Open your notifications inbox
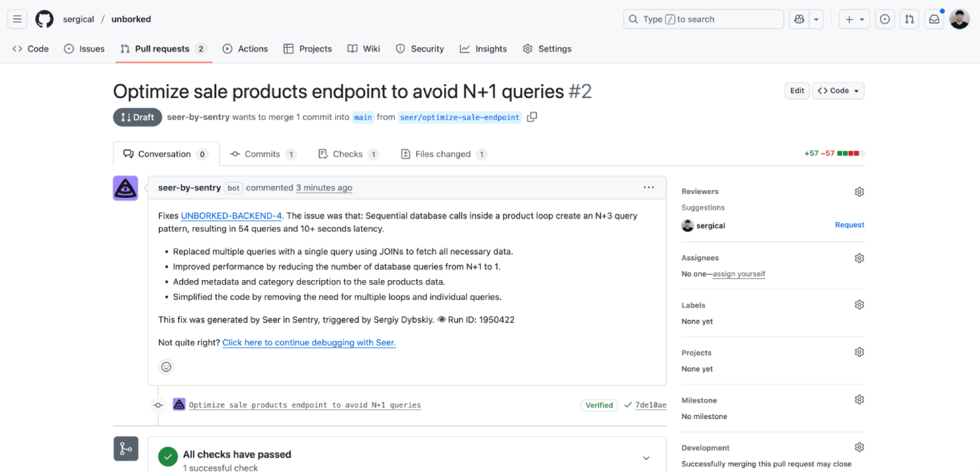 pyautogui.click(x=934, y=19)
